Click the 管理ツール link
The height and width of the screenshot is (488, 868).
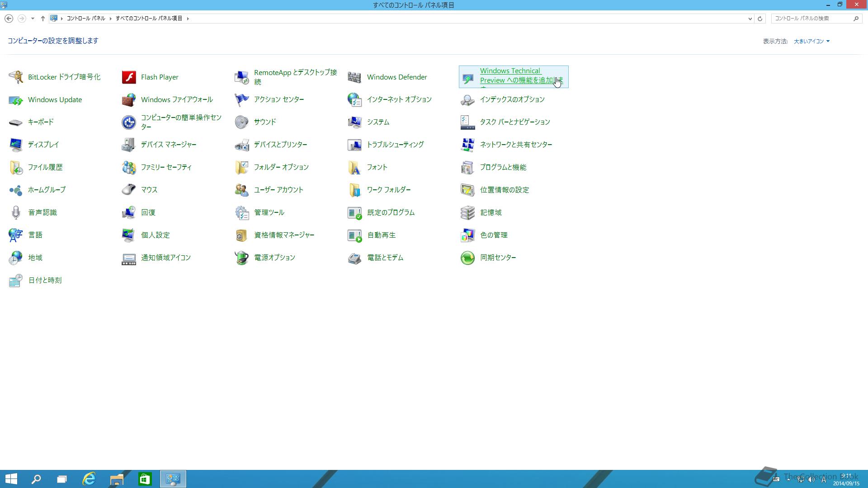(x=269, y=212)
